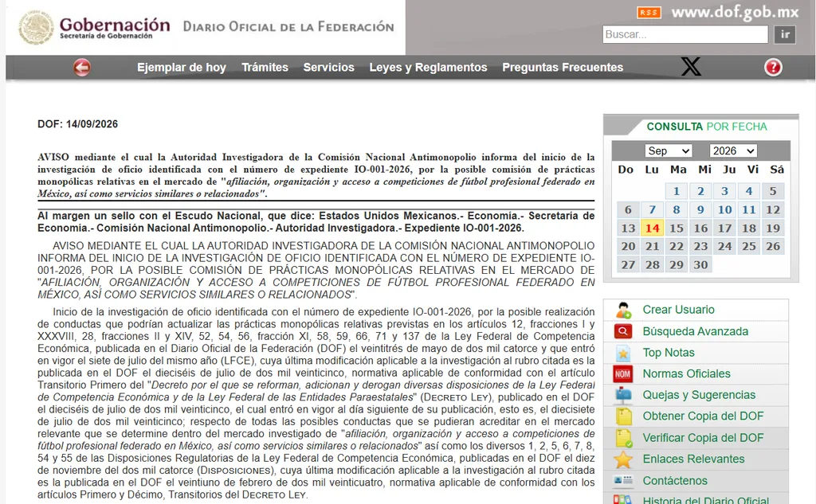This screenshot has height=504, width=816.
Task: Click the Búsqueda Avanzada magnifier icon
Action: pos(623,331)
